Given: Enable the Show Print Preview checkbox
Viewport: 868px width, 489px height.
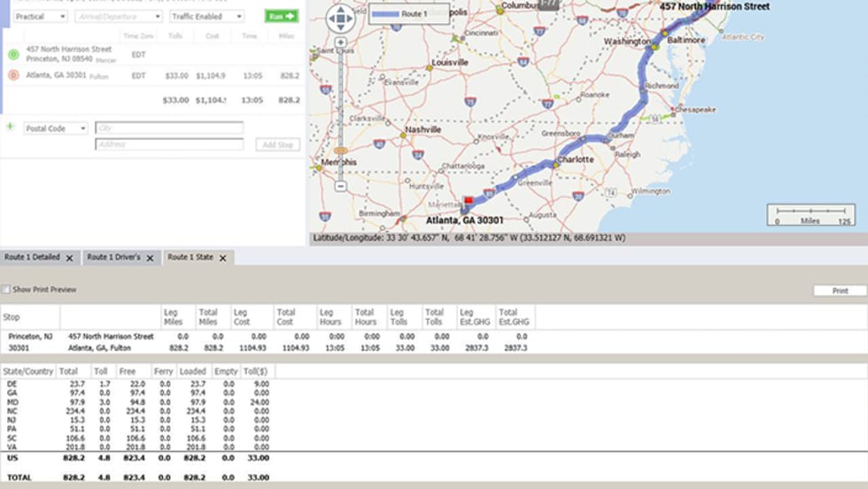Looking at the screenshot, I should (x=6, y=290).
